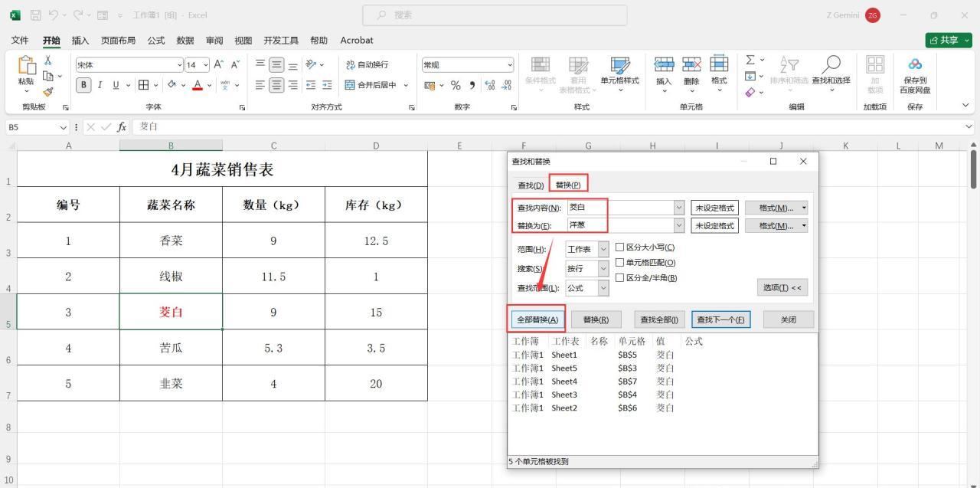The height and width of the screenshot is (488, 980).
Task: Open the Name Box B5 dropdown
Action: pyautogui.click(x=64, y=126)
